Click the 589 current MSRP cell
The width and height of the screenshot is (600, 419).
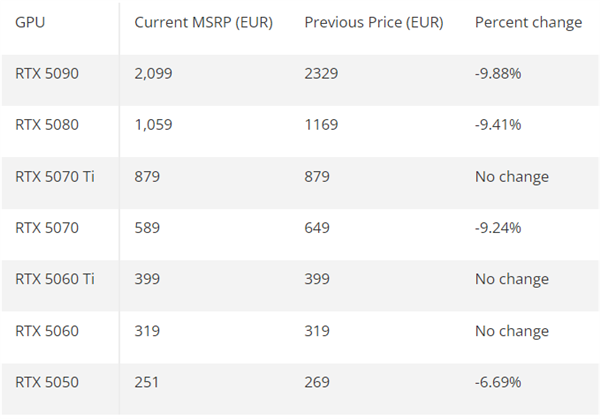point(147,228)
